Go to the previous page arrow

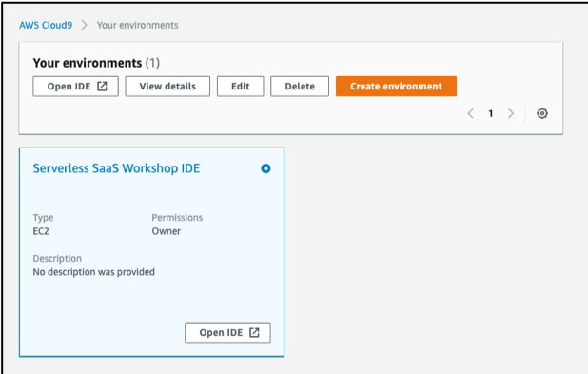pyautogui.click(x=471, y=113)
